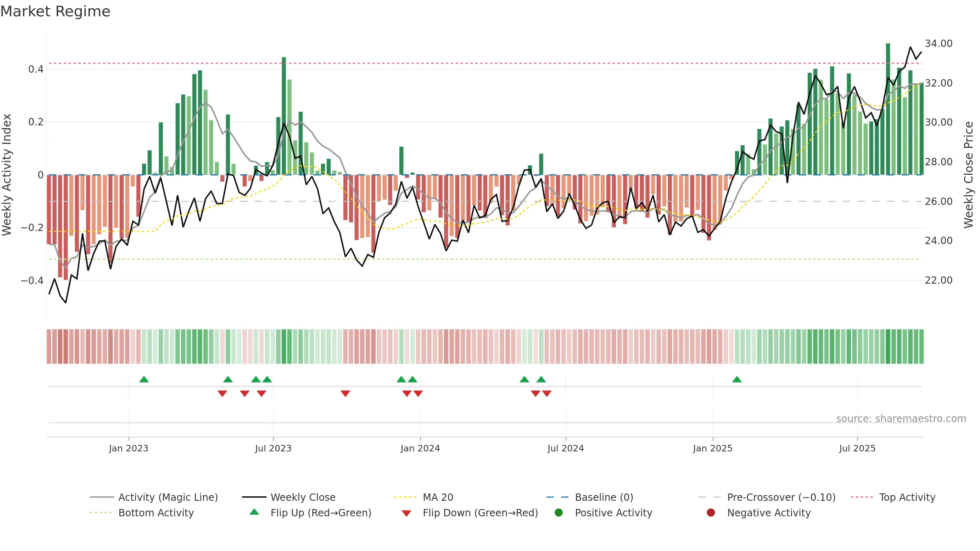Click the 0.4 activity axis value
Screen dimensions: 980x551
click(36, 69)
